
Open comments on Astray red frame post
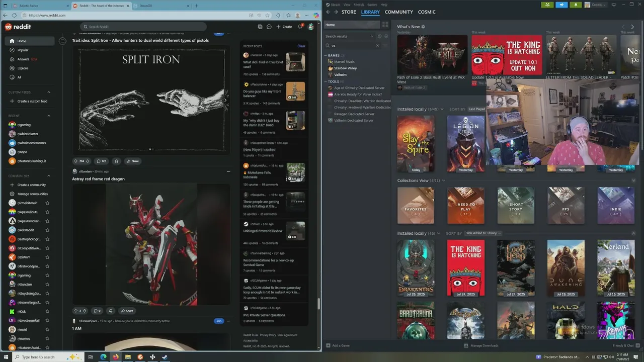[x=97, y=311]
